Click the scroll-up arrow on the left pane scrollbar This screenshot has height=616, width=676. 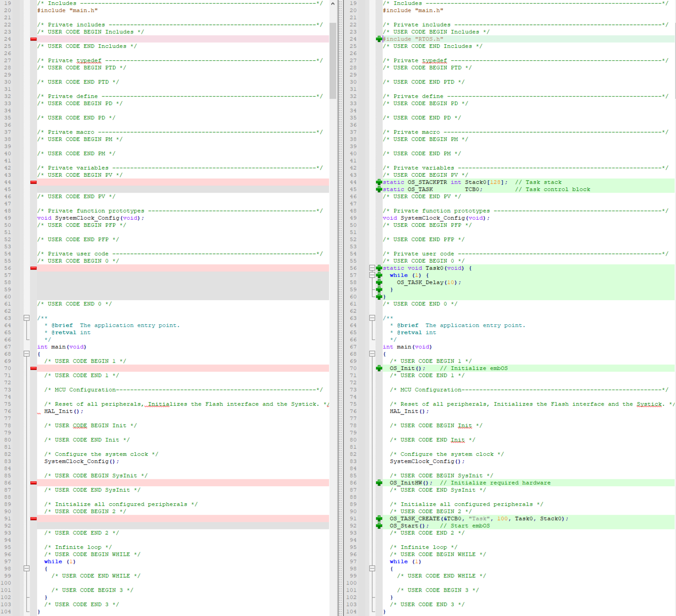click(x=333, y=4)
